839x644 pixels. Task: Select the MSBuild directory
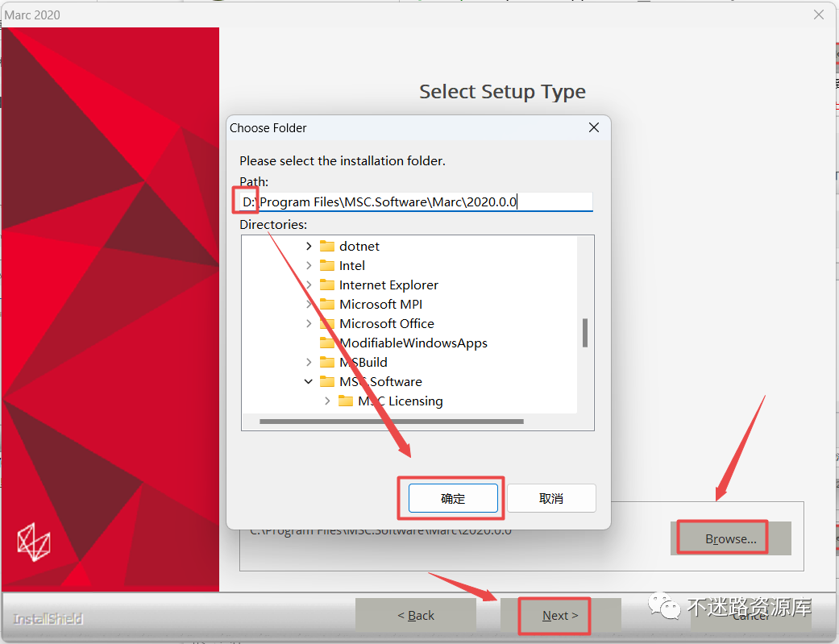pyautogui.click(x=363, y=363)
